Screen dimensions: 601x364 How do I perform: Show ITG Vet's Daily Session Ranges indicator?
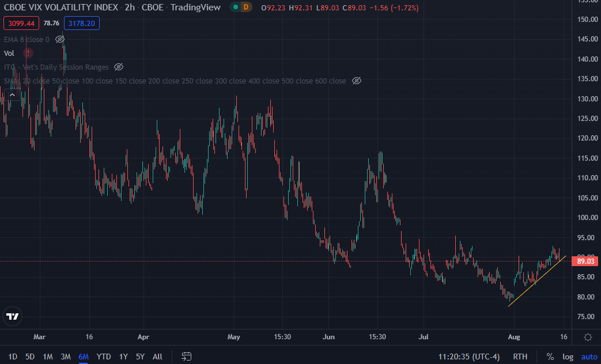click(119, 67)
